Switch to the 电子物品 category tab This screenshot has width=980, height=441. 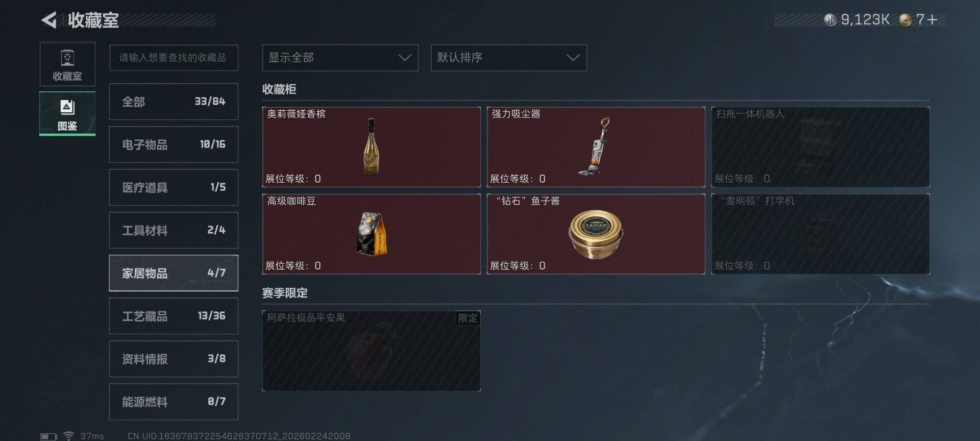pyautogui.click(x=174, y=144)
